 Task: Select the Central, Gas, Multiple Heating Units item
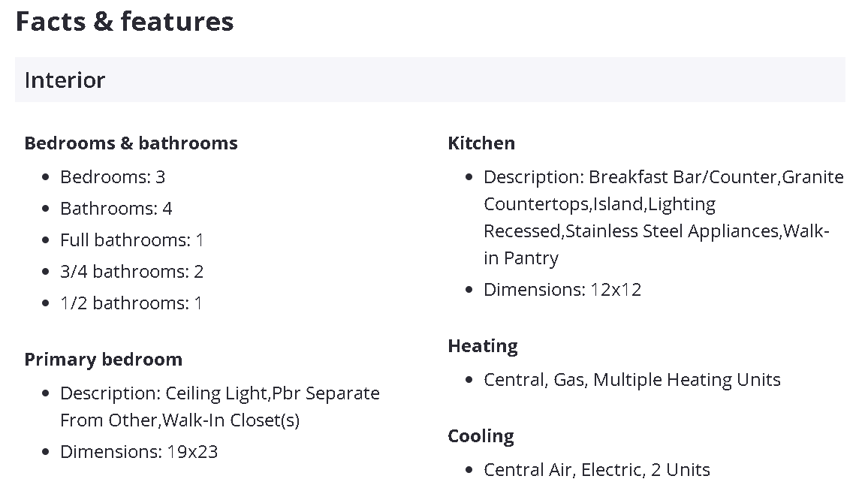point(632,380)
